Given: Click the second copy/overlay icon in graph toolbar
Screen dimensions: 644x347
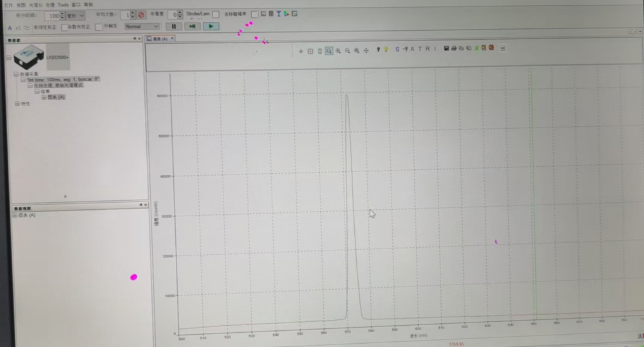Looking at the screenshot, I should (469, 48).
